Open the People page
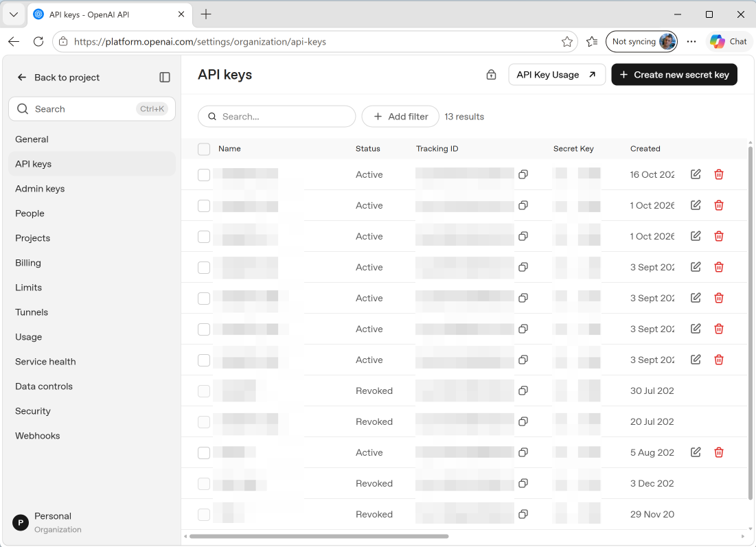The height and width of the screenshot is (547, 756). 92,213
